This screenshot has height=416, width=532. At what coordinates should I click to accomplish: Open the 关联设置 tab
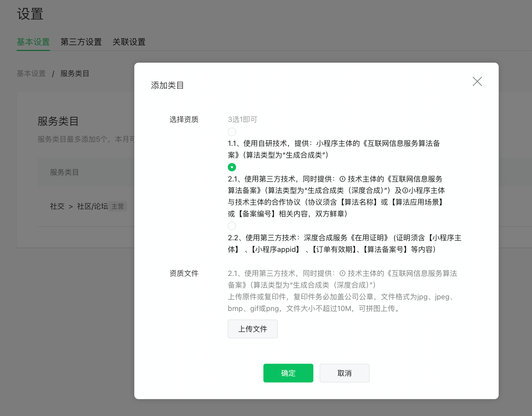click(x=129, y=42)
